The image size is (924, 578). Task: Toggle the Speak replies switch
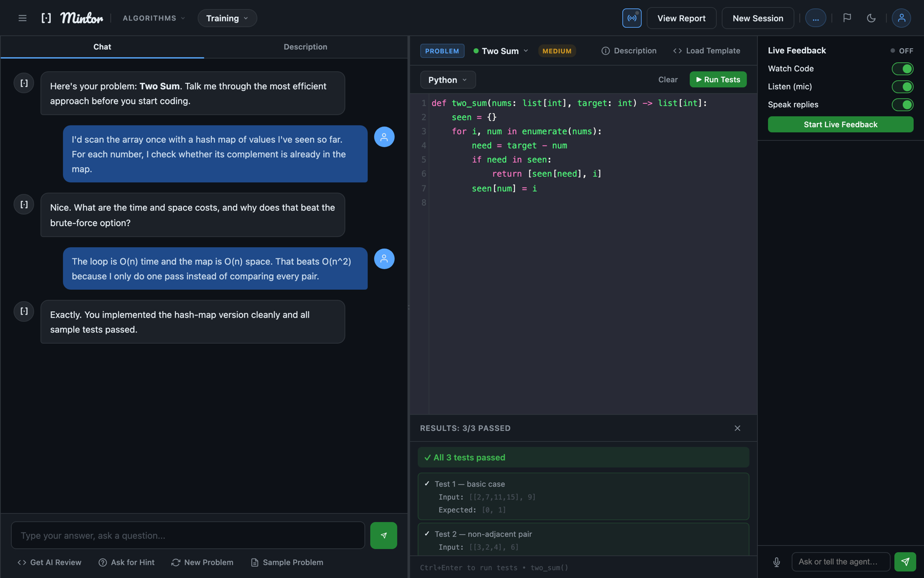(x=902, y=104)
